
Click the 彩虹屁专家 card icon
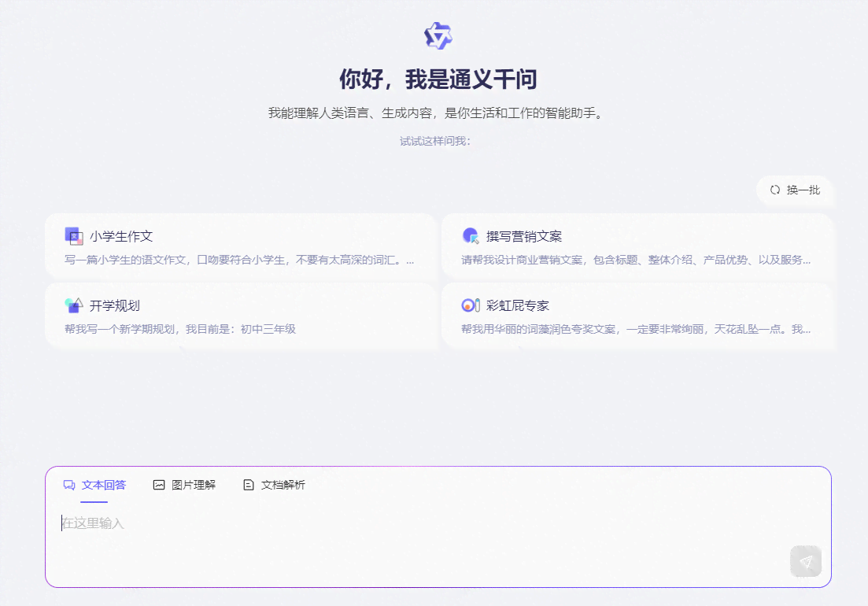[x=471, y=305]
